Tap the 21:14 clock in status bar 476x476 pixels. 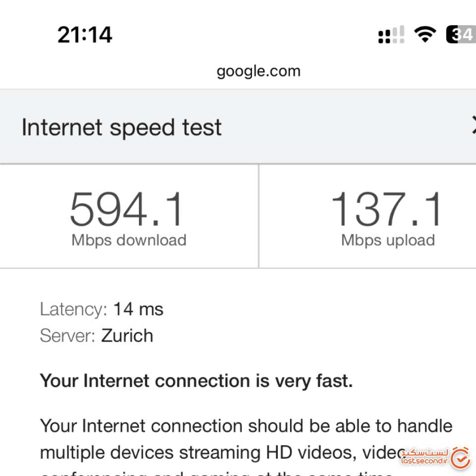point(85,35)
